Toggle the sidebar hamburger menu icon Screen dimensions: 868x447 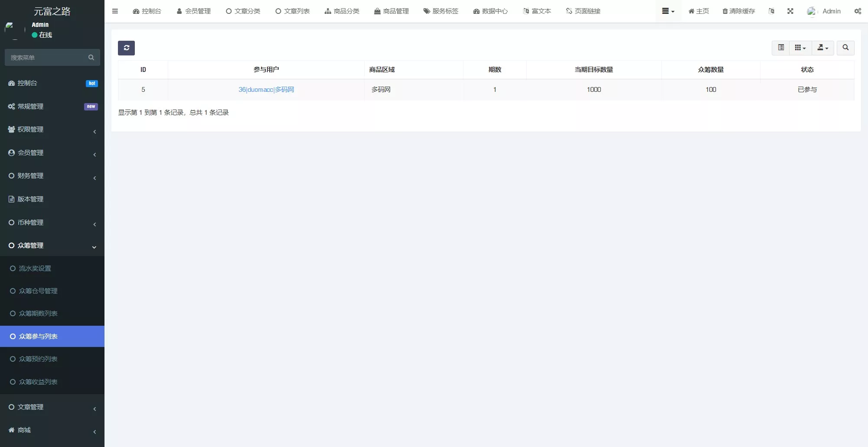[115, 11]
